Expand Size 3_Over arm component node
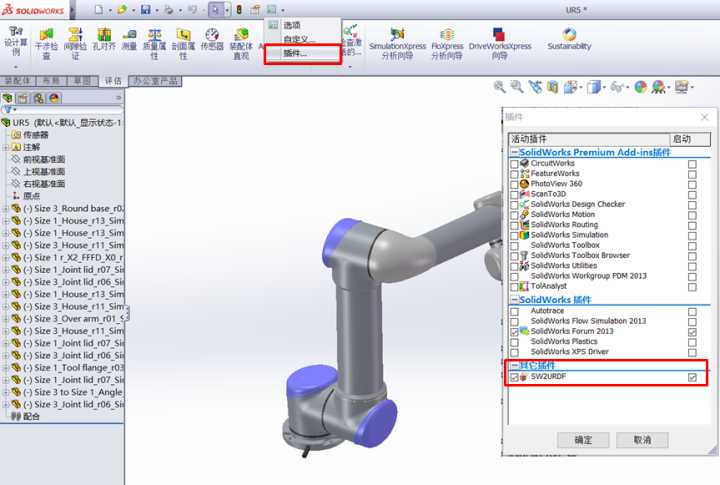The height and width of the screenshot is (485, 720). 6,319
